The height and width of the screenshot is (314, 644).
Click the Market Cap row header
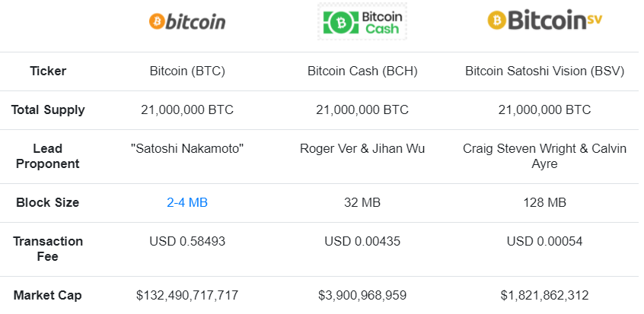coord(48,295)
